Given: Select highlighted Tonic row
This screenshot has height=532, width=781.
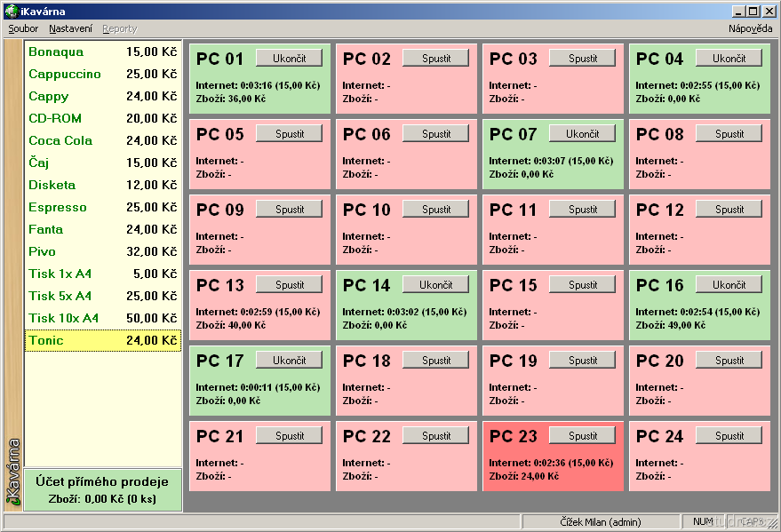Looking at the screenshot, I should coord(102,340).
